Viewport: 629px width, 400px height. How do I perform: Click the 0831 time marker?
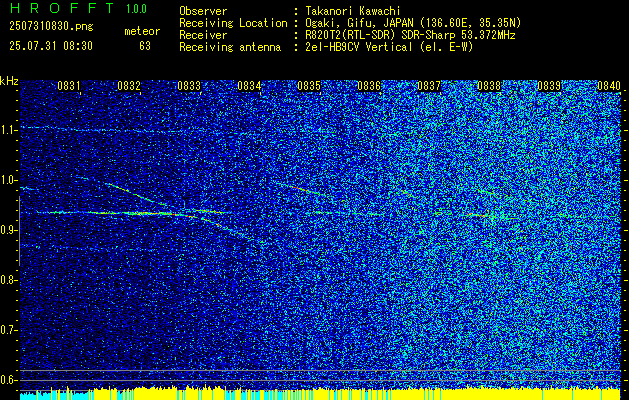tap(69, 85)
